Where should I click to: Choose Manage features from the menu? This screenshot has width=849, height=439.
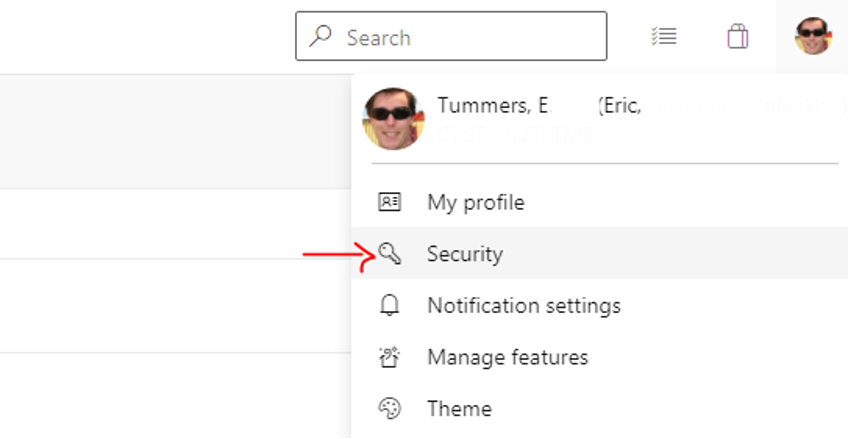pyautogui.click(x=507, y=357)
